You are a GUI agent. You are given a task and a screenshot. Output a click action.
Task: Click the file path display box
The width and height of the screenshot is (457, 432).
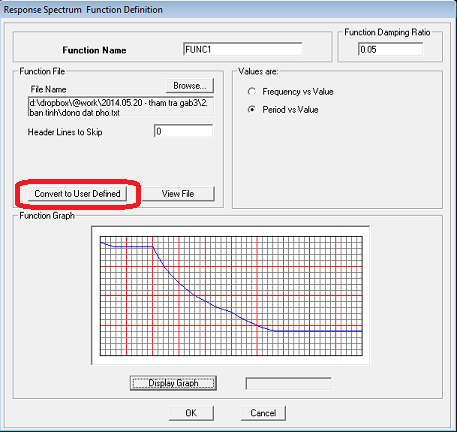click(121, 107)
